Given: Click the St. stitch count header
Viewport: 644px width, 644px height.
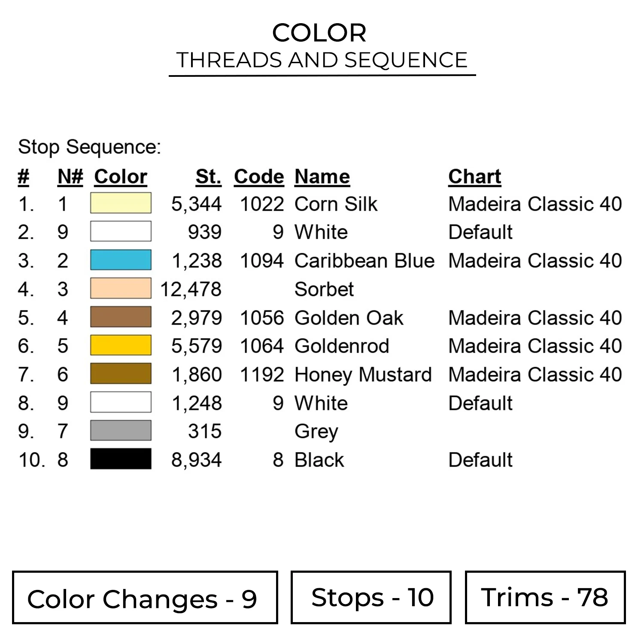Looking at the screenshot, I should (x=208, y=176).
